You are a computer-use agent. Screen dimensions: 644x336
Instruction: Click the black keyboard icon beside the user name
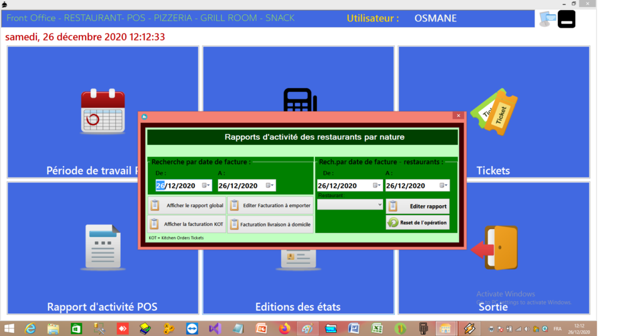tap(567, 19)
